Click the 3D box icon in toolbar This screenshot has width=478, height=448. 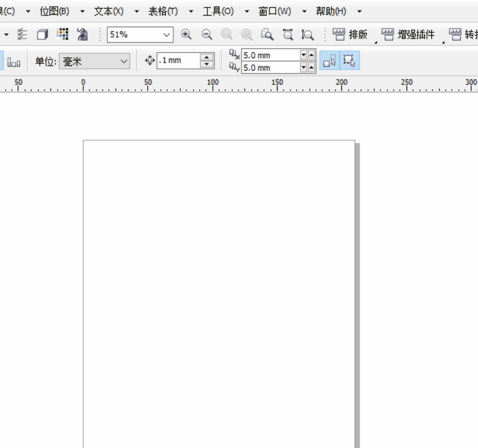[x=42, y=35]
